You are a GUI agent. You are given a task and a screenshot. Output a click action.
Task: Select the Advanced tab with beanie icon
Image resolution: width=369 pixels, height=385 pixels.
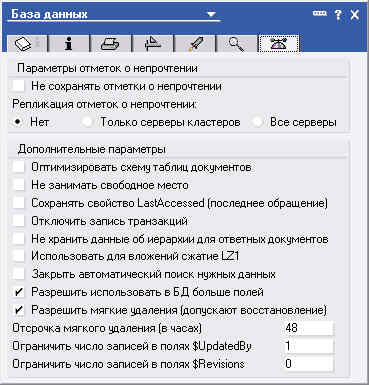pos(279,43)
